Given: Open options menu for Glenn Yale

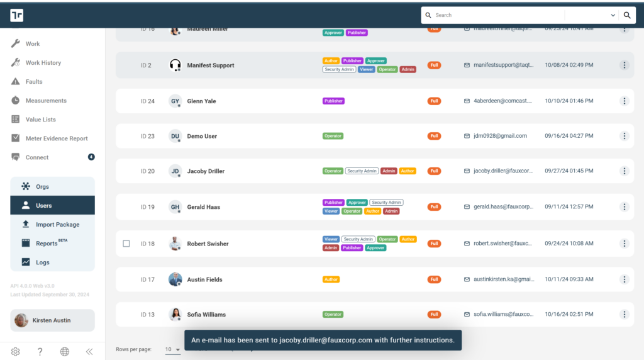Looking at the screenshot, I should [625, 101].
